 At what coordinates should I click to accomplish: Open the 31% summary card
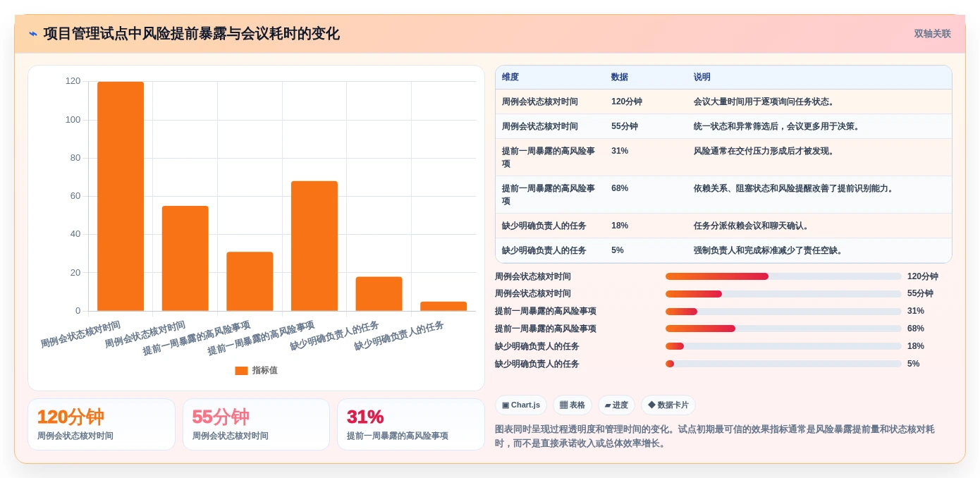coord(411,424)
